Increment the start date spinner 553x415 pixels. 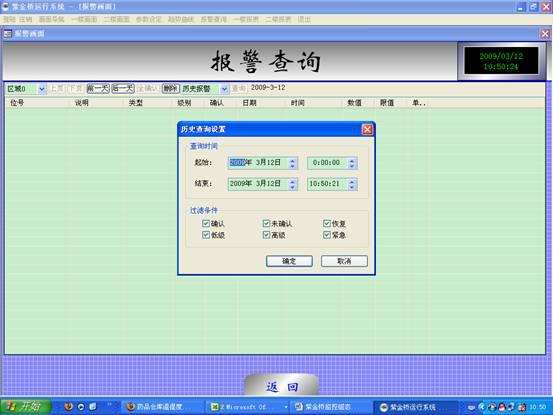click(x=292, y=160)
